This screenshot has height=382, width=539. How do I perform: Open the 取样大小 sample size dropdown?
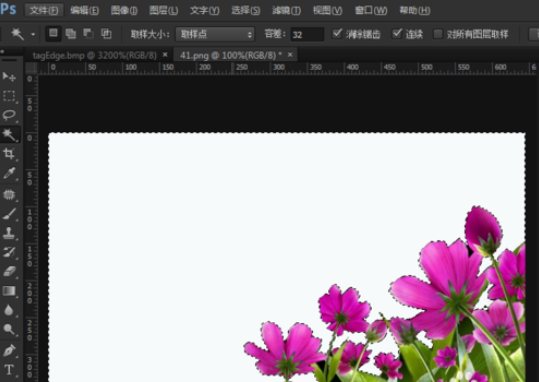(x=215, y=34)
